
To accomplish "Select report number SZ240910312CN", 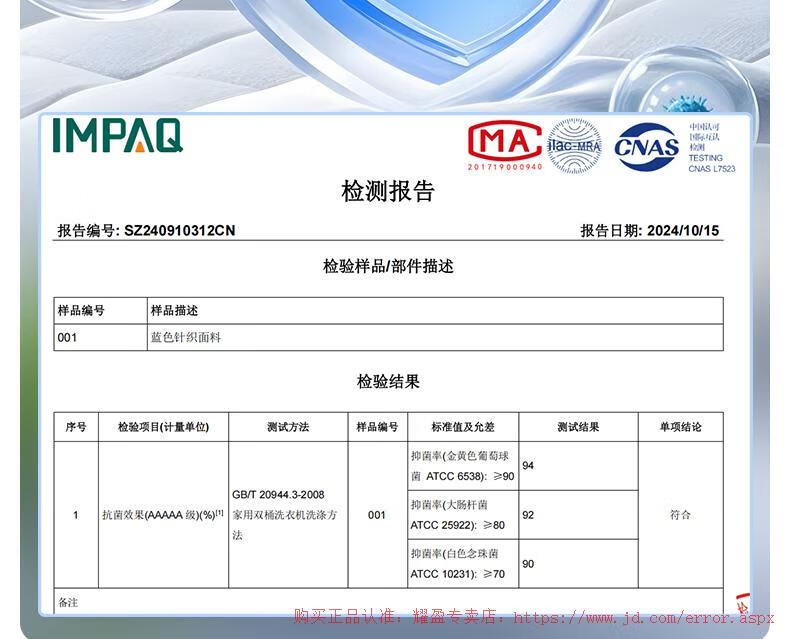I will pyautogui.click(x=180, y=230).
